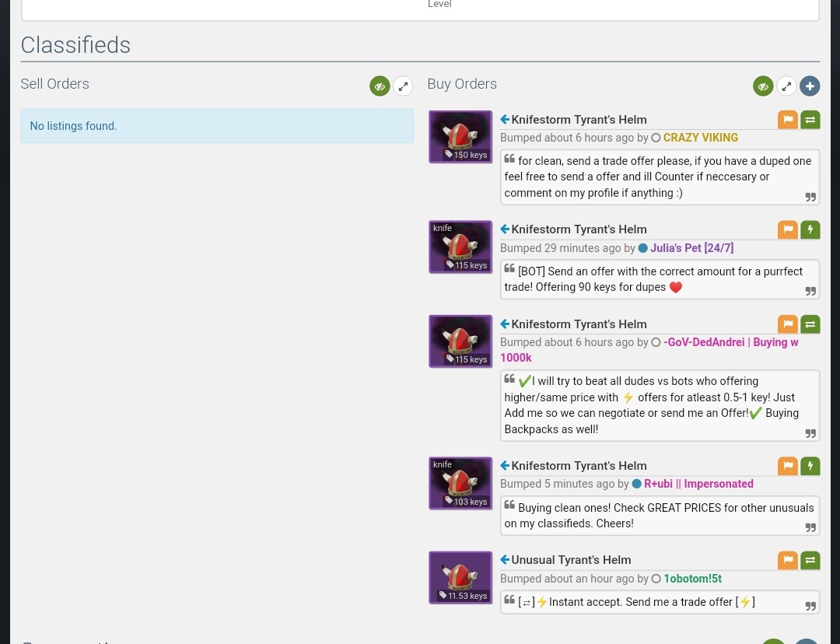This screenshot has width=840, height=644.
Task: Click the 'Buying clean ones!' comment
Action: pyautogui.click(x=660, y=516)
